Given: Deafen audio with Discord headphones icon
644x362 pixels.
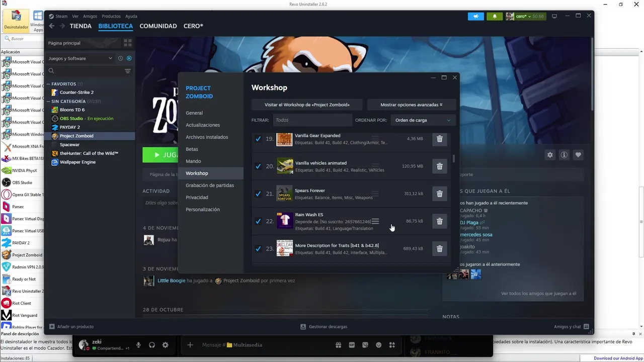Looking at the screenshot, I should tap(152, 345).
